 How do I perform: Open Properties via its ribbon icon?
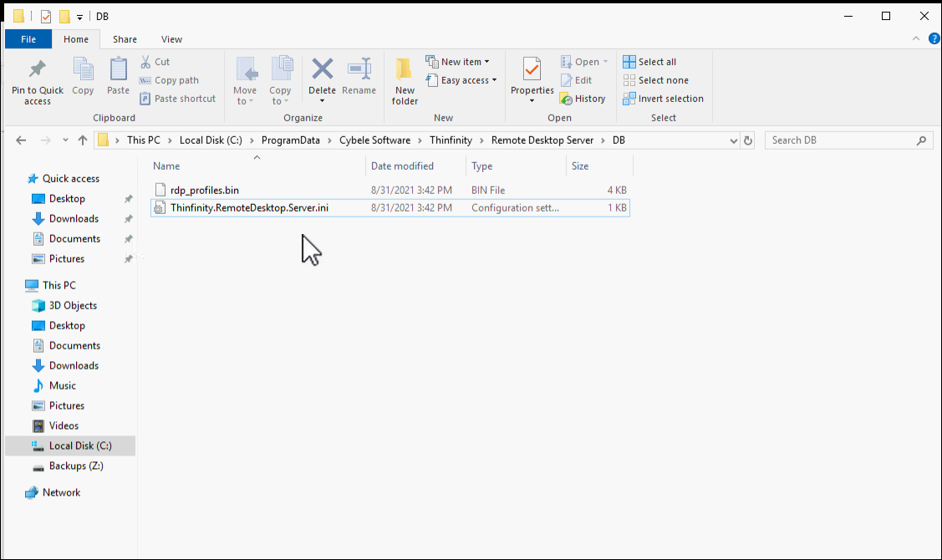tap(532, 75)
